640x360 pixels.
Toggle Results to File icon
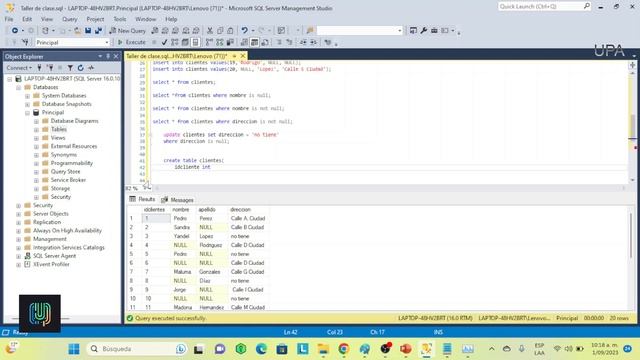(265, 42)
